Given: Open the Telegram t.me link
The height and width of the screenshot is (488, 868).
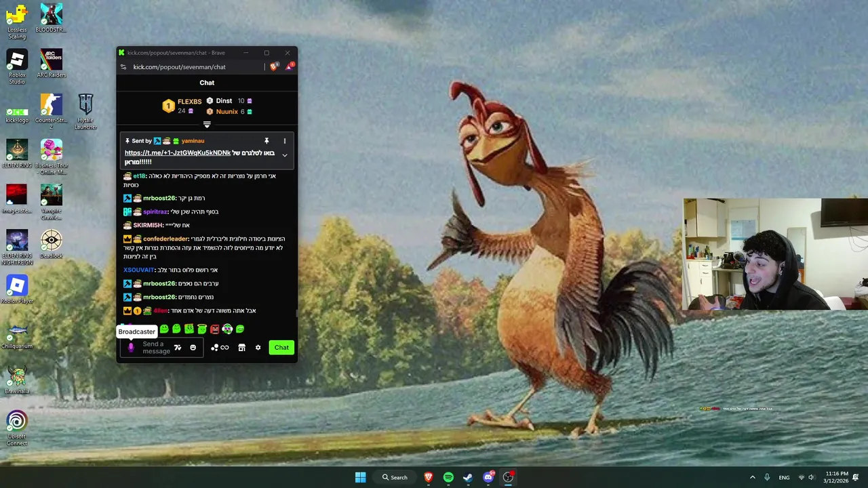Looking at the screenshot, I should point(178,153).
